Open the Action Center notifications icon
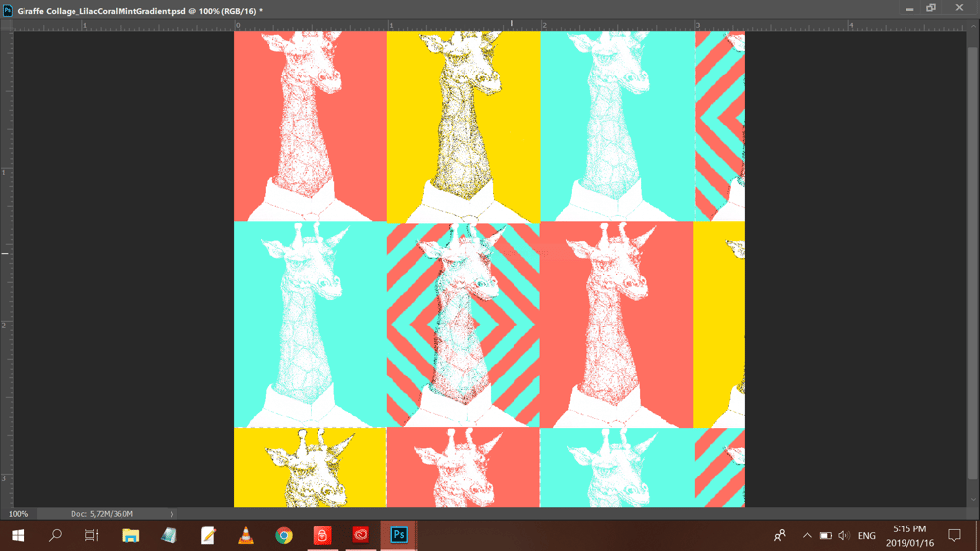The image size is (980, 551). pos(955,536)
